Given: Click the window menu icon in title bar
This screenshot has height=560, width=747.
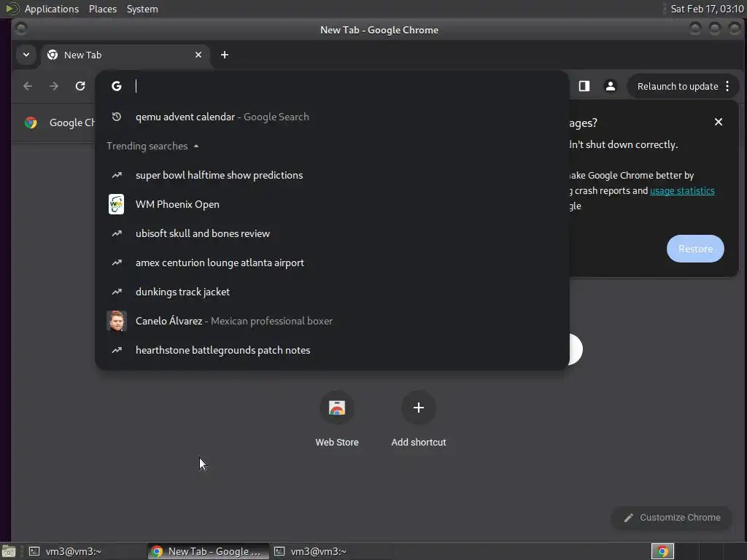Looking at the screenshot, I should (21, 29).
